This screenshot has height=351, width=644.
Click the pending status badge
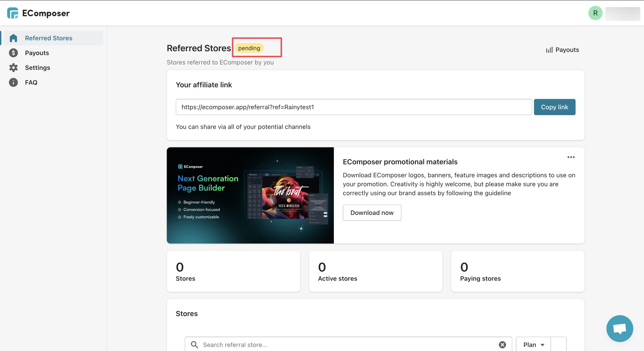pyautogui.click(x=249, y=48)
